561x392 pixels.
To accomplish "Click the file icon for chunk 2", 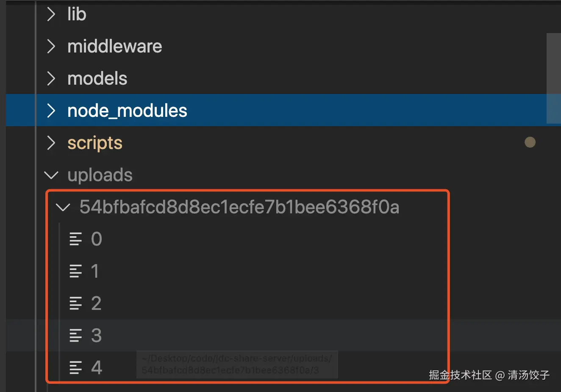I will [75, 304].
